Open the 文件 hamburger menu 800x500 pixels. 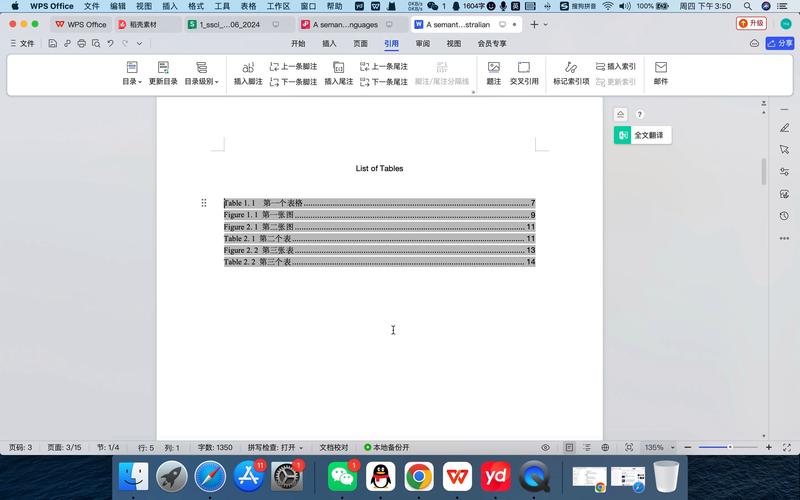click(22, 43)
